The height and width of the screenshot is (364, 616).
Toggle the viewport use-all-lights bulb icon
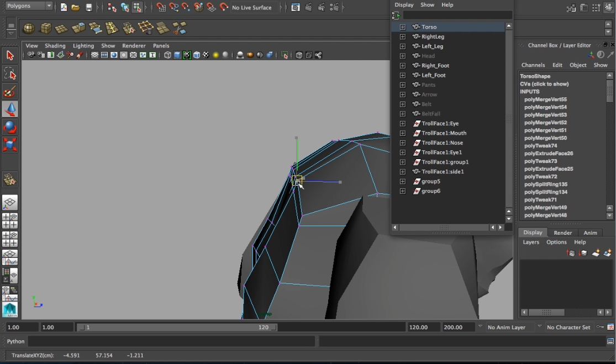coord(215,55)
